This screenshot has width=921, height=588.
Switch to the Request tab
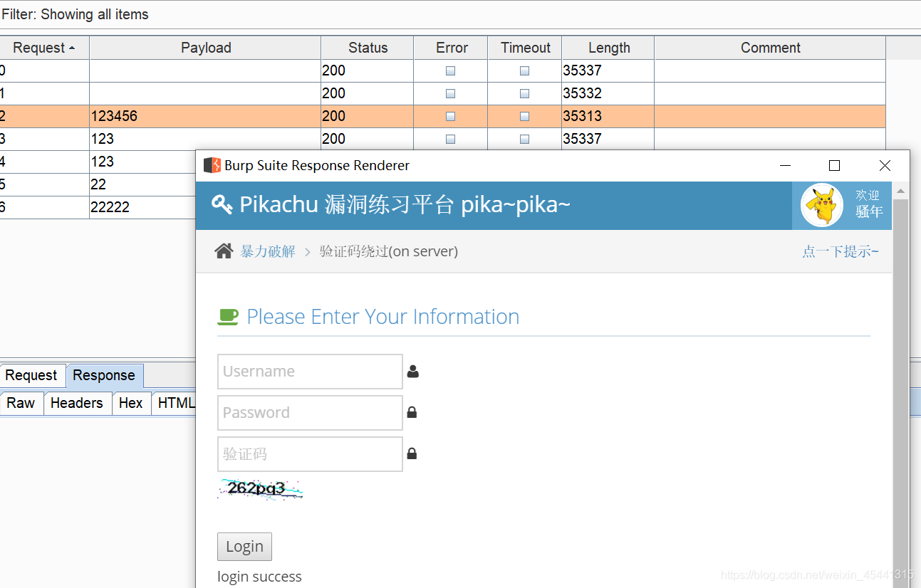(x=31, y=375)
